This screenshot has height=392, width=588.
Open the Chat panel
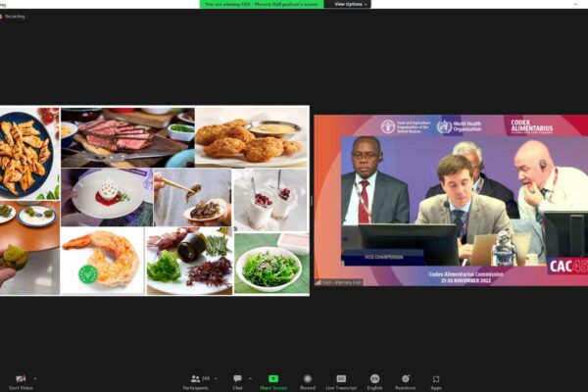tap(237, 380)
